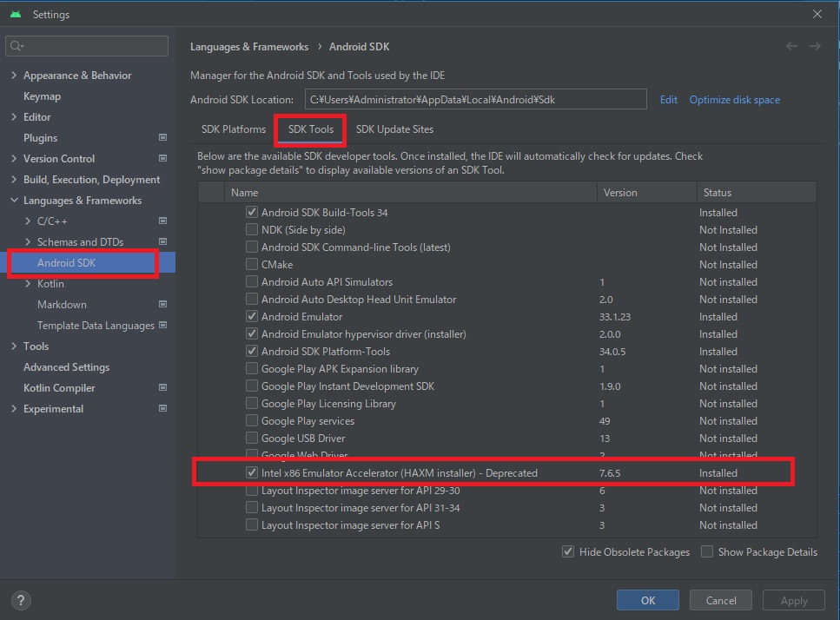Click the project-level icon beside Plugins
840x620 pixels.
pos(162,138)
